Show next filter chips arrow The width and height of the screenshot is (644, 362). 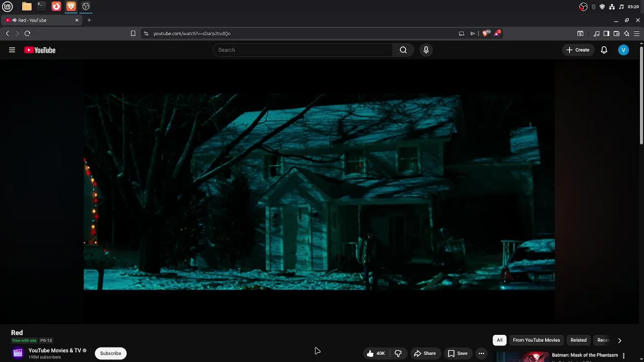620,340
